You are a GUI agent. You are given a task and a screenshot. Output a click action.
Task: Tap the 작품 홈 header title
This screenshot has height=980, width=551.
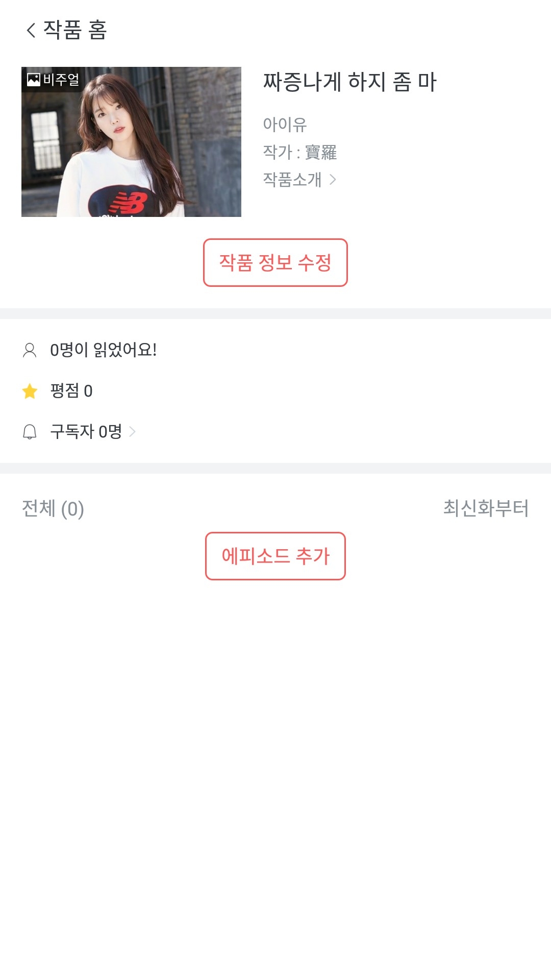pyautogui.click(x=75, y=30)
